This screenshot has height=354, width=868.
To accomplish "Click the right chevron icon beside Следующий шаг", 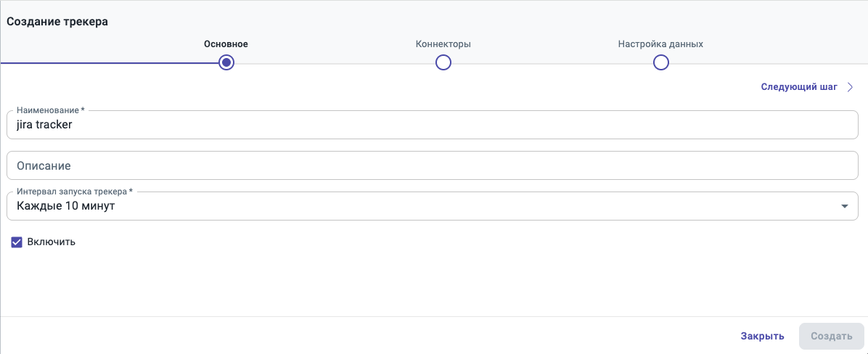I will click(x=851, y=87).
